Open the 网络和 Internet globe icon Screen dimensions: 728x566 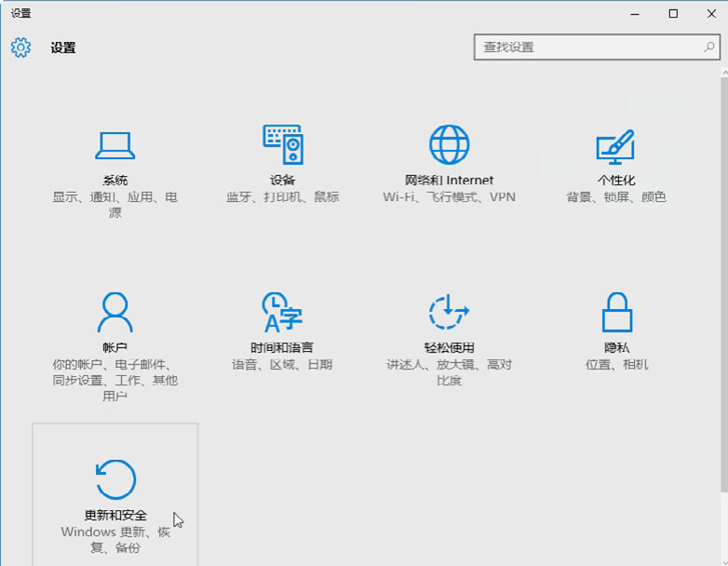449,144
